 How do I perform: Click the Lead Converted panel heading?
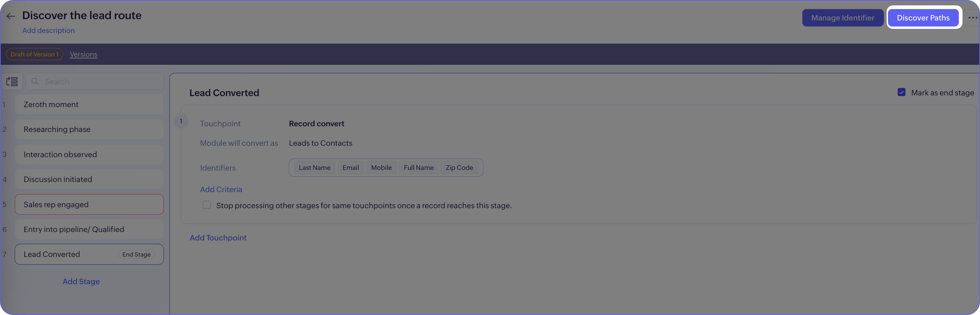tap(224, 92)
